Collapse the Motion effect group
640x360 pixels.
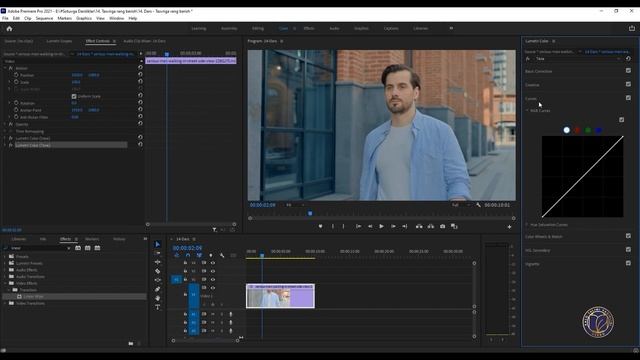5,68
